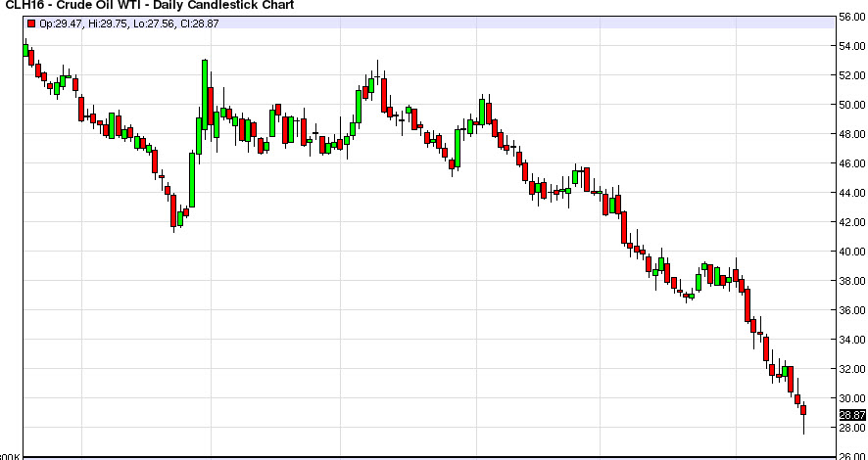This screenshot has width=868, height=460.
Task: Click the red OHLC legend square icon
Action: click(x=31, y=23)
